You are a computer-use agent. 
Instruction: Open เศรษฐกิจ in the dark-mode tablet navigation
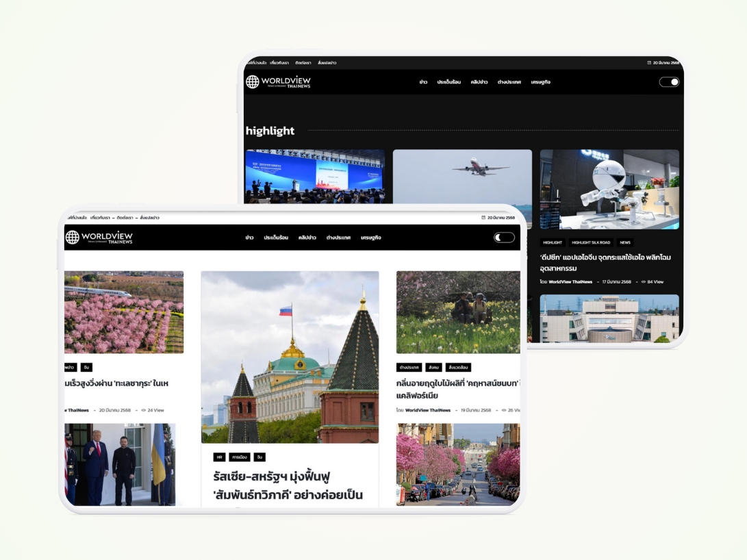click(x=541, y=82)
